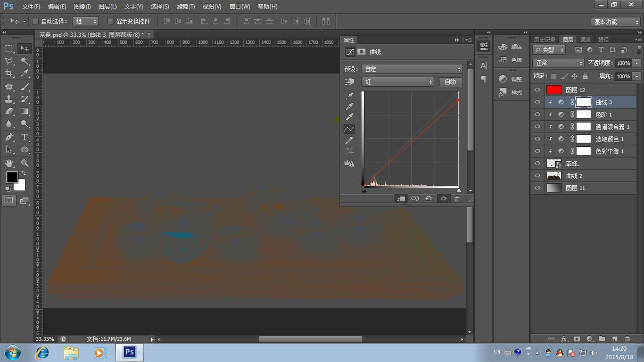Choose the Hand tool

(9, 163)
